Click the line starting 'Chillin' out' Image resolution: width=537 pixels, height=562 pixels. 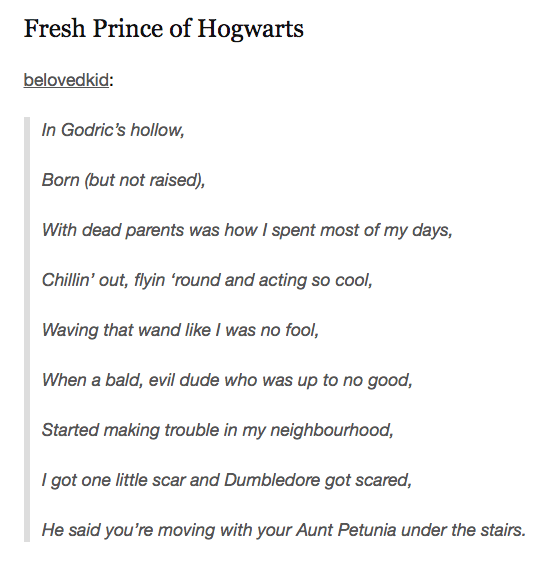(x=207, y=280)
